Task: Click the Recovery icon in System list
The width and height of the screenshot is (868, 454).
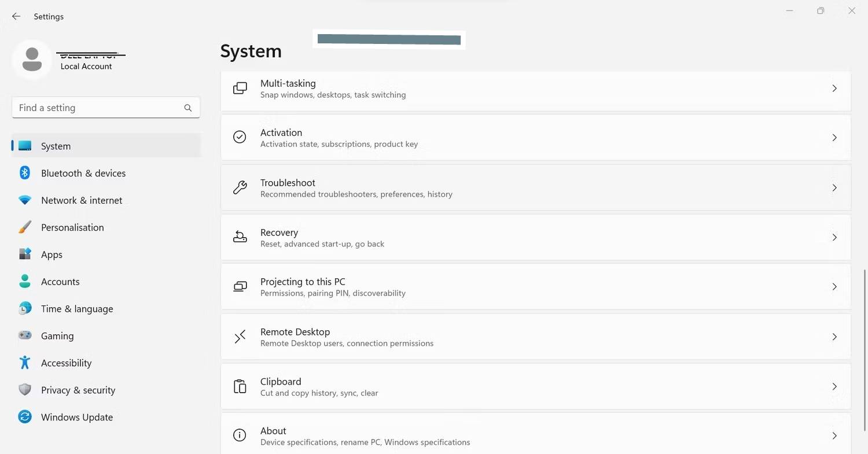Action: 240,237
